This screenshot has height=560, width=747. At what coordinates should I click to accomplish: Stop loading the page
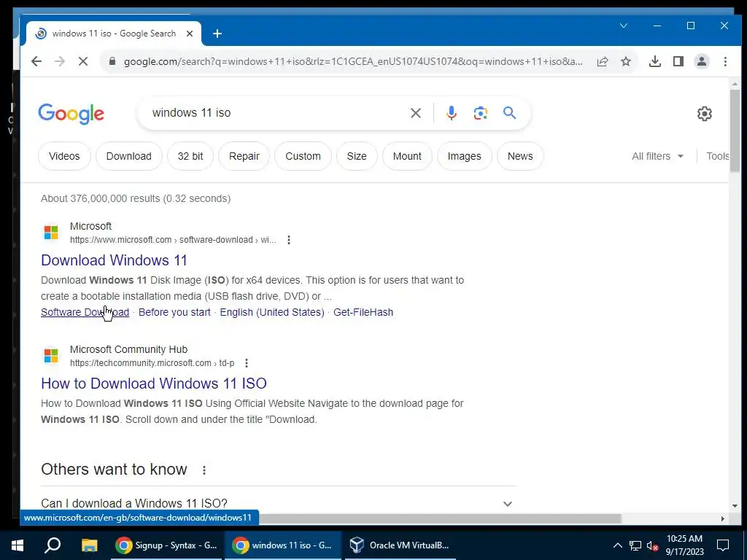point(83,61)
